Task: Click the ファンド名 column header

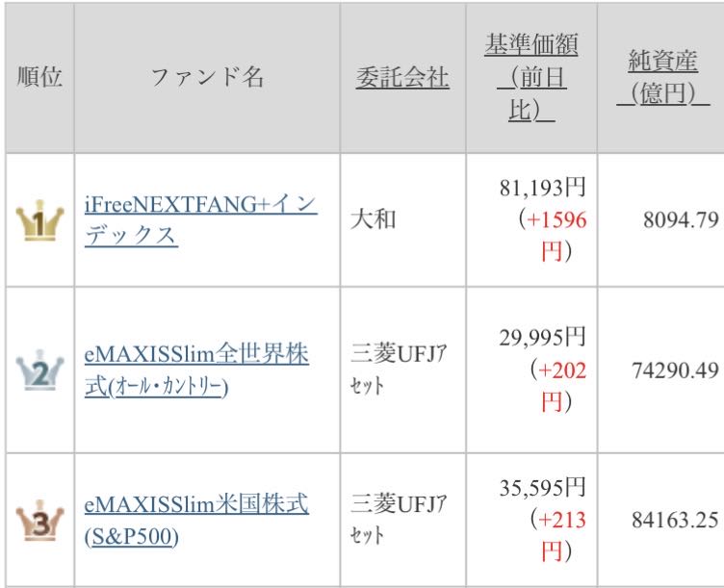Action: click(207, 77)
